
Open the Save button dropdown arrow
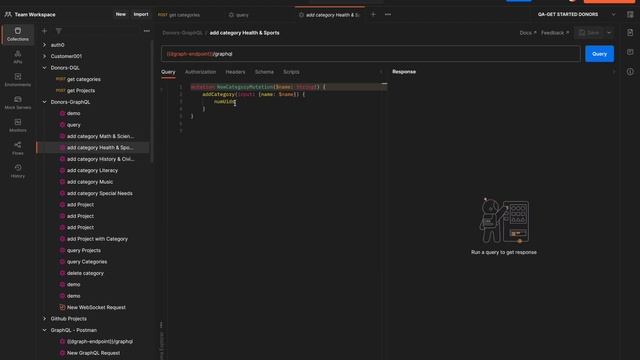(609, 33)
